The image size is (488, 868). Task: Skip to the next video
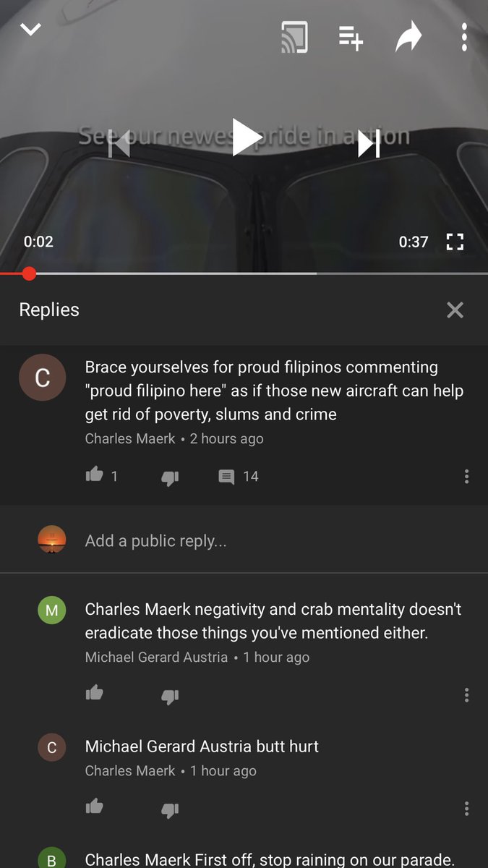coord(369,143)
